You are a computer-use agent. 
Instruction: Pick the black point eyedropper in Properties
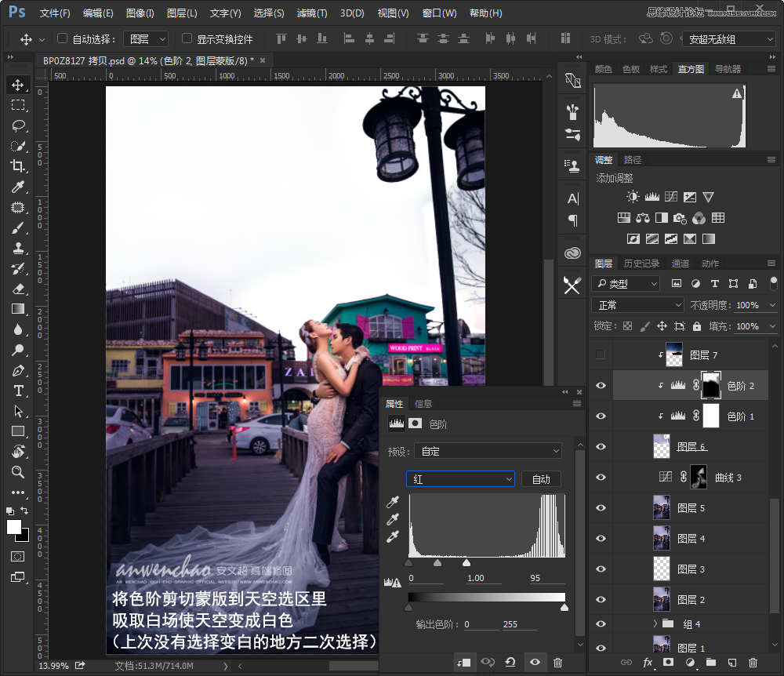(393, 502)
